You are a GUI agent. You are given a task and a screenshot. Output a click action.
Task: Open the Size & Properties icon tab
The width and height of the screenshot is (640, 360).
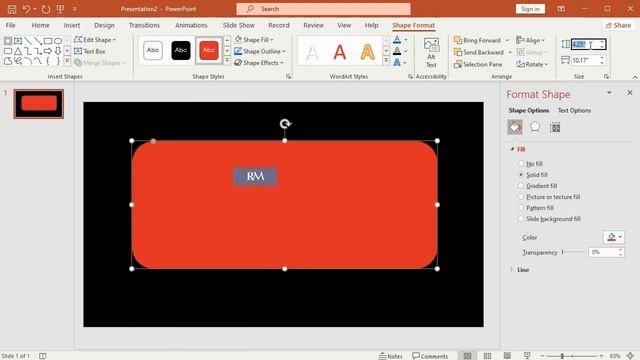click(555, 127)
